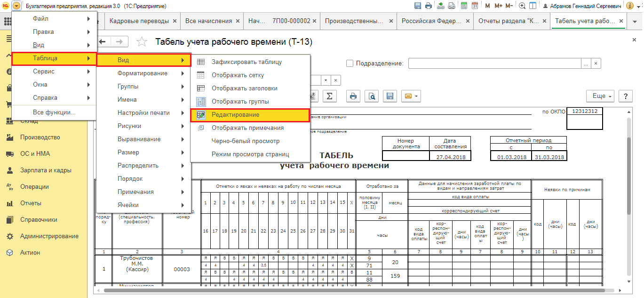Open Зарплата и кадры section in sidebar

[x=46, y=170]
